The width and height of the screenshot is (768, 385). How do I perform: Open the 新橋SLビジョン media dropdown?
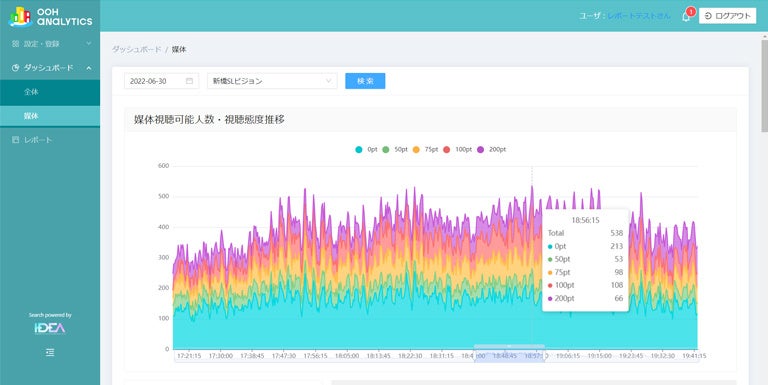coord(272,81)
